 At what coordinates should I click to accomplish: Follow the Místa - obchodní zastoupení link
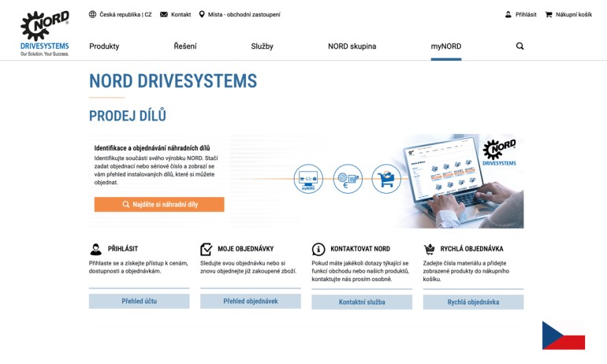[239, 14]
